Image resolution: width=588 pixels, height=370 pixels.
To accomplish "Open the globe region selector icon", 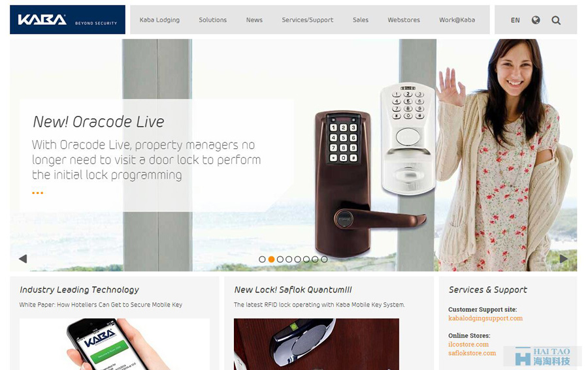I will pos(536,20).
